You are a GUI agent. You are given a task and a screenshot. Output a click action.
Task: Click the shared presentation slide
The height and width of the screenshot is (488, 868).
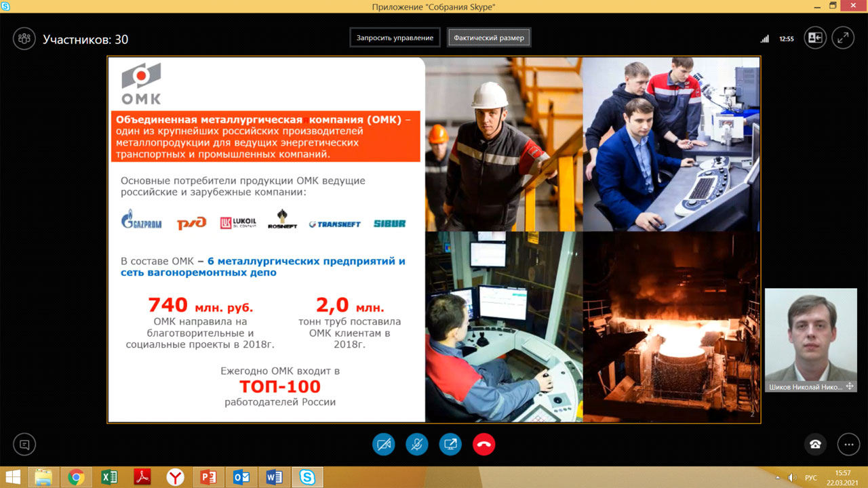(434, 240)
